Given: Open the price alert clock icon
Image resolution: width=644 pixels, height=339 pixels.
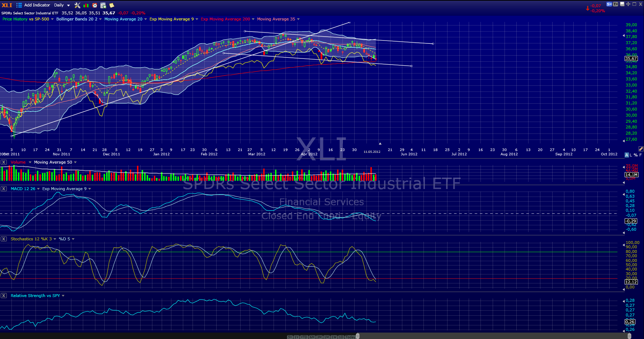Looking at the screenshot, I should 95,5.
